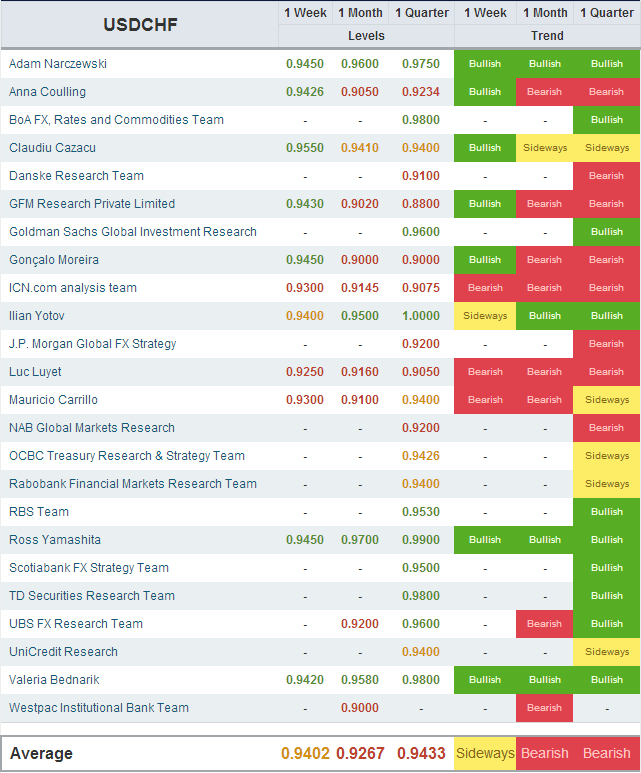Select Claudiu Cazacu's 0.9550 week level
This screenshot has width=641, height=773.
[305, 148]
